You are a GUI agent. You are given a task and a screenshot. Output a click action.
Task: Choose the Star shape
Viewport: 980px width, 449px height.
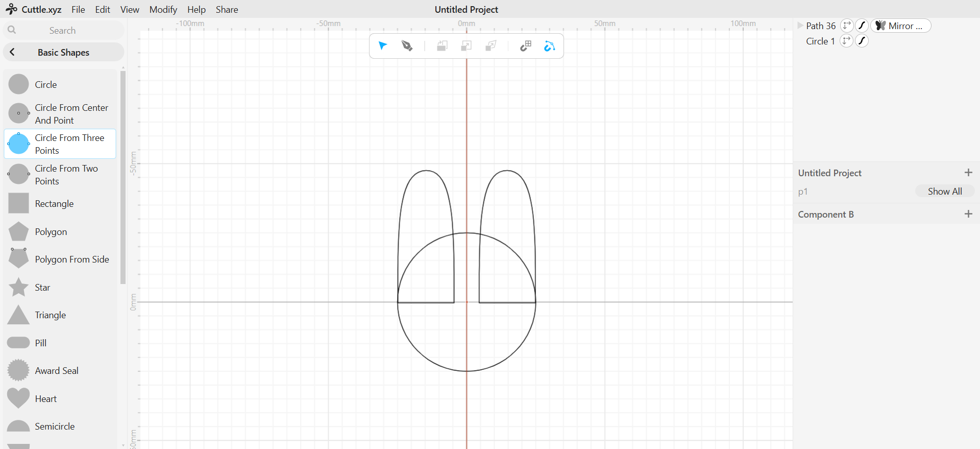pyautogui.click(x=60, y=287)
